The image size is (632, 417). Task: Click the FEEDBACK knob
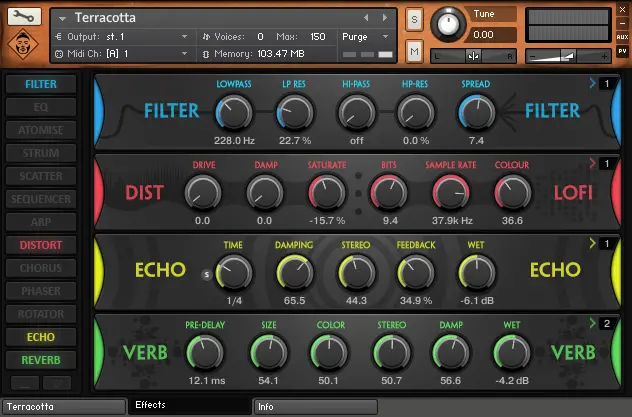coord(416,273)
